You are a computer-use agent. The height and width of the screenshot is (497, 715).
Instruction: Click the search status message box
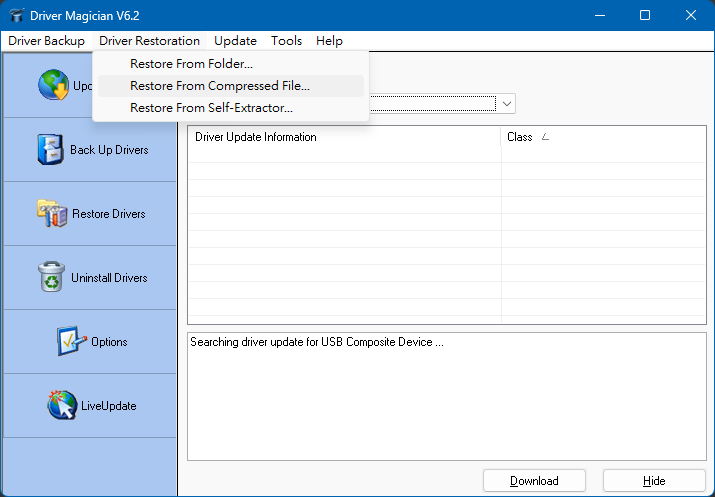(x=446, y=395)
